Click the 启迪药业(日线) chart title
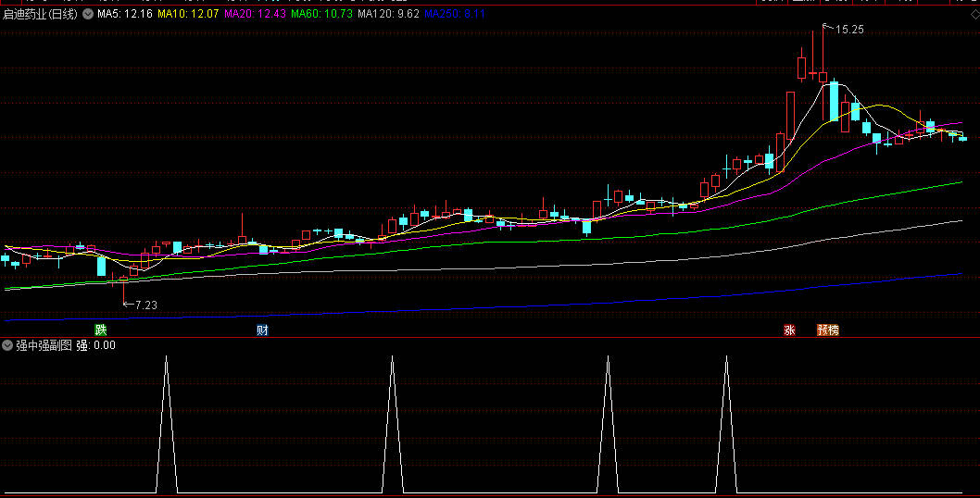The height and width of the screenshot is (498, 980). [x=41, y=15]
